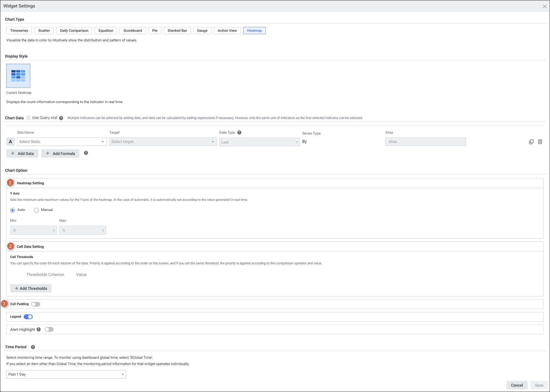
Task: Click the Time Period help icon
Action: (33, 347)
